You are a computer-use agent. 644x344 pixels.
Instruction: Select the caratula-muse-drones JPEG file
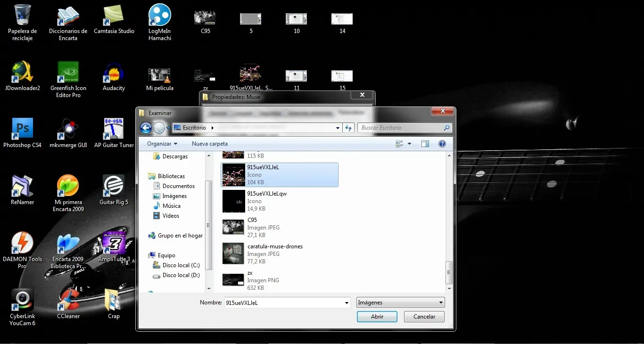[280, 254]
